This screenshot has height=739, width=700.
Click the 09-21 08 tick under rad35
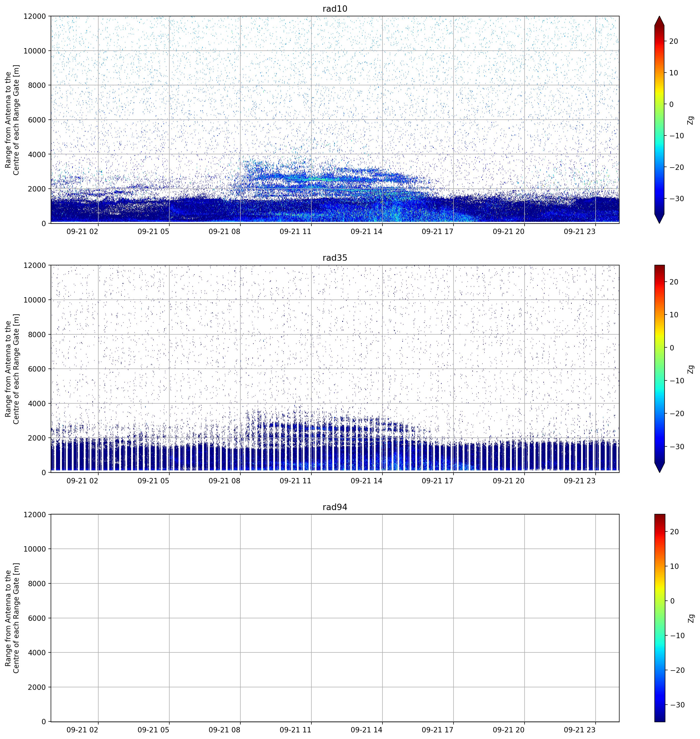[224, 481]
